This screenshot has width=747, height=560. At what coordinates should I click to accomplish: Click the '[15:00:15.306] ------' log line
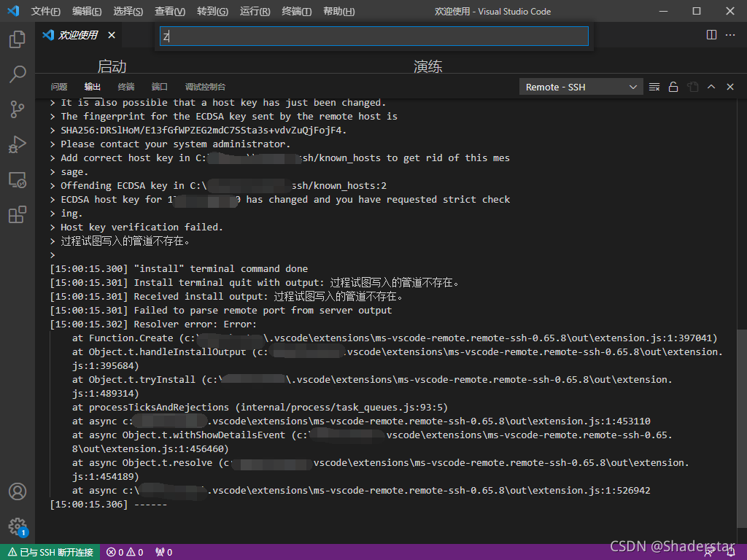click(109, 505)
